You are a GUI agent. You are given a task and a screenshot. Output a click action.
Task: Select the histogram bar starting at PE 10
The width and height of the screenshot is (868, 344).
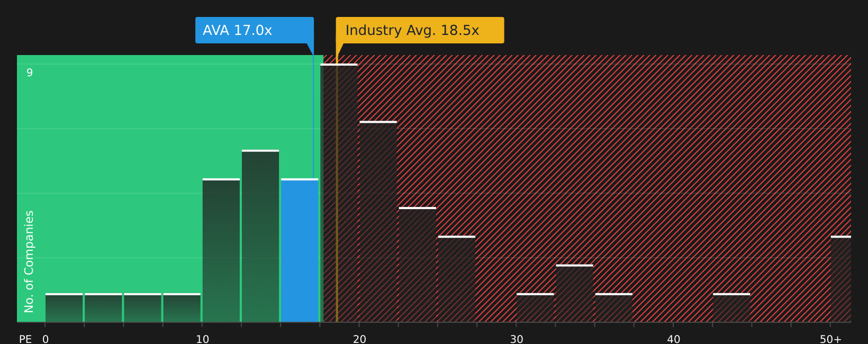click(x=221, y=250)
